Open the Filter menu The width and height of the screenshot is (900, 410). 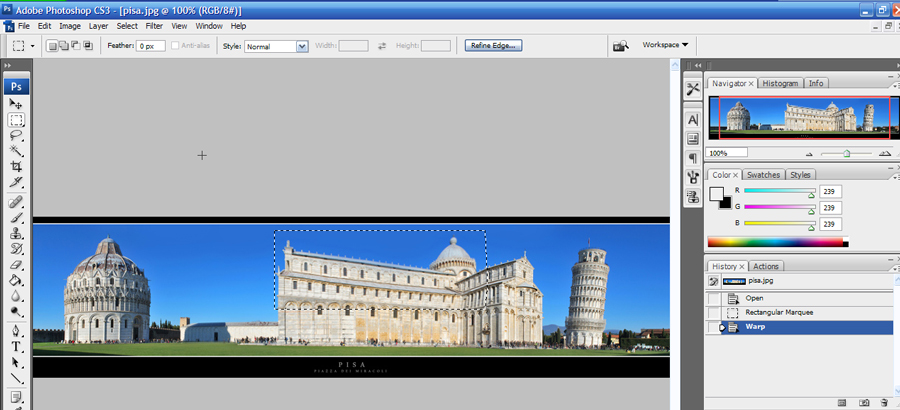pos(154,25)
